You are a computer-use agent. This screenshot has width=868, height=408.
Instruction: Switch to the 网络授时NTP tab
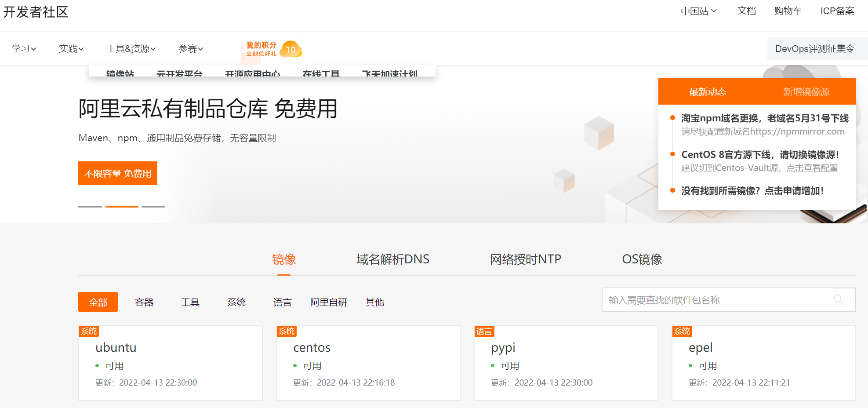tap(526, 259)
